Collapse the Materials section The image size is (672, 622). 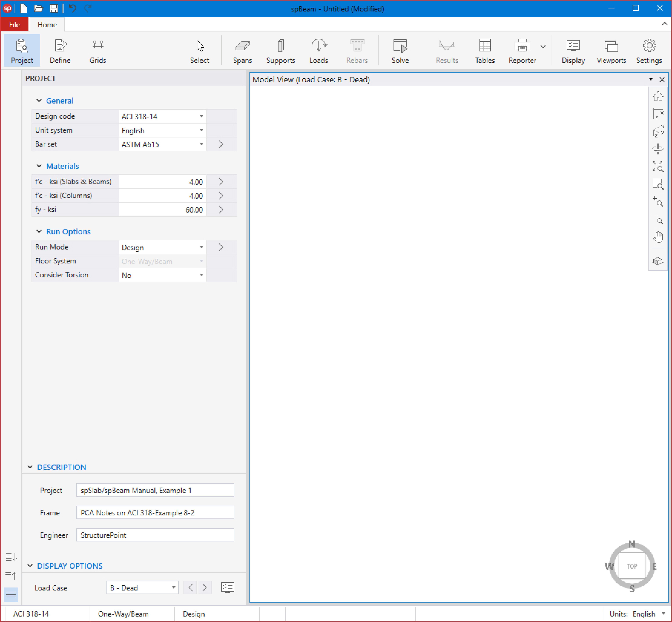[x=39, y=166]
